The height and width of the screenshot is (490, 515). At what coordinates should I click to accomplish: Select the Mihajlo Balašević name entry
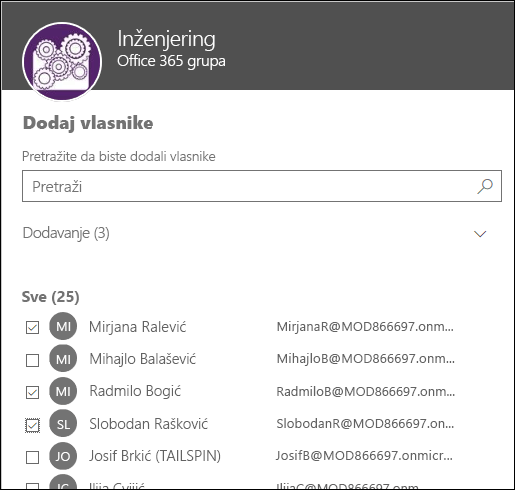[x=143, y=359]
